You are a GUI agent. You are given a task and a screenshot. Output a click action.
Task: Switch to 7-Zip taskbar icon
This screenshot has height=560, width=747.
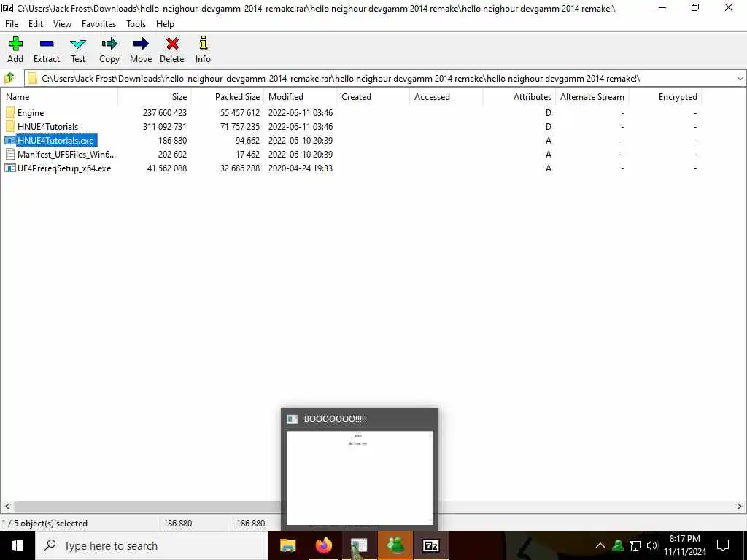pos(430,545)
